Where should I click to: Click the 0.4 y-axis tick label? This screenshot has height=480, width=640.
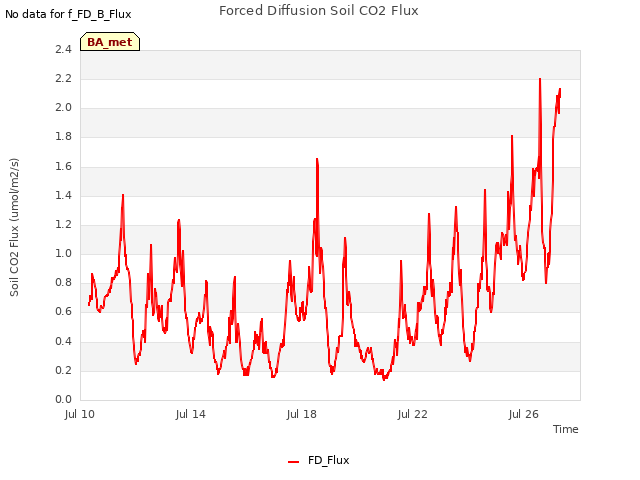point(63,341)
